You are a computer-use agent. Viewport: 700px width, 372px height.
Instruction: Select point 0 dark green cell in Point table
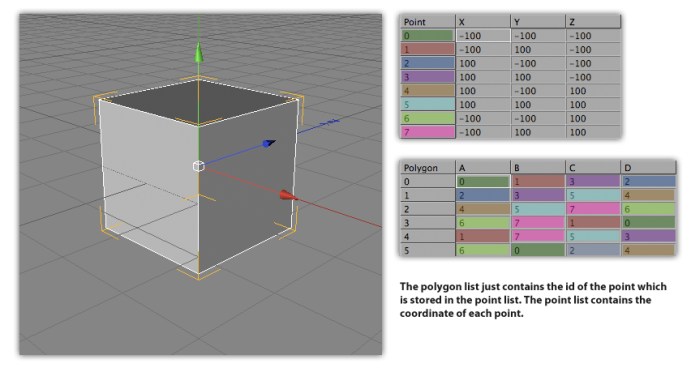pos(428,36)
